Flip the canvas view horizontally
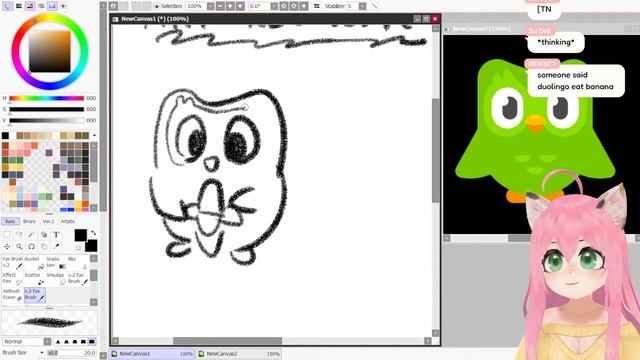 click(x=317, y=6)
